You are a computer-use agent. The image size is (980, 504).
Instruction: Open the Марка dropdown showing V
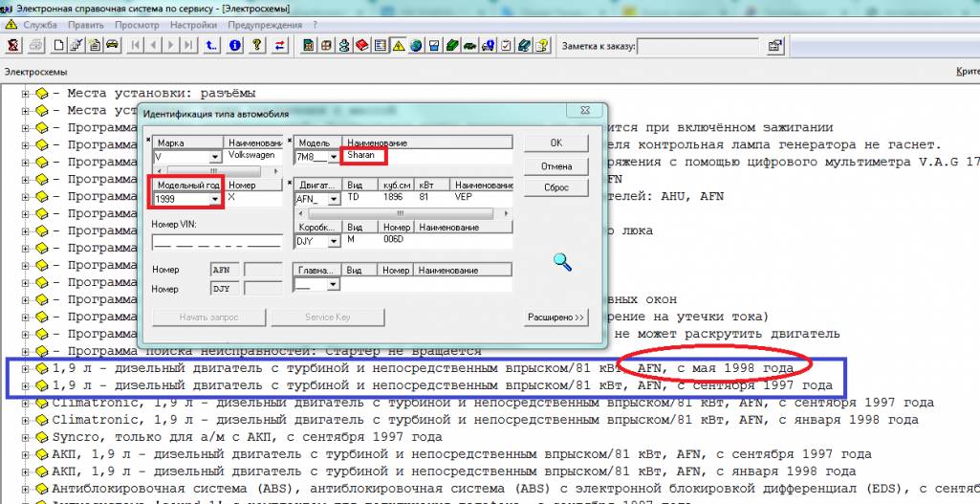214,157
